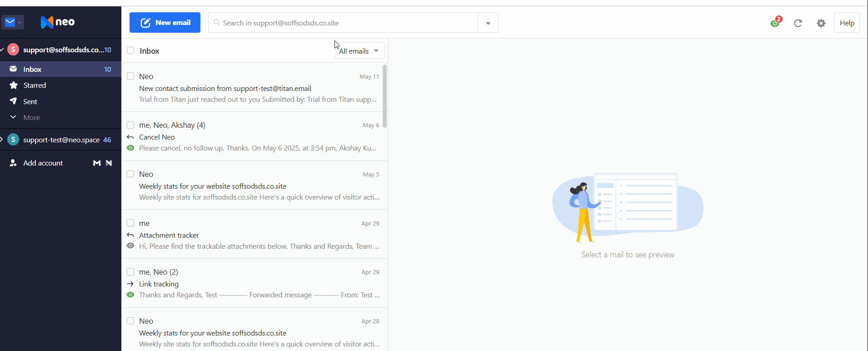This screenshot has width=868, height=351.
Task: Click the search magnifier icon
Action: coord(217,22)
